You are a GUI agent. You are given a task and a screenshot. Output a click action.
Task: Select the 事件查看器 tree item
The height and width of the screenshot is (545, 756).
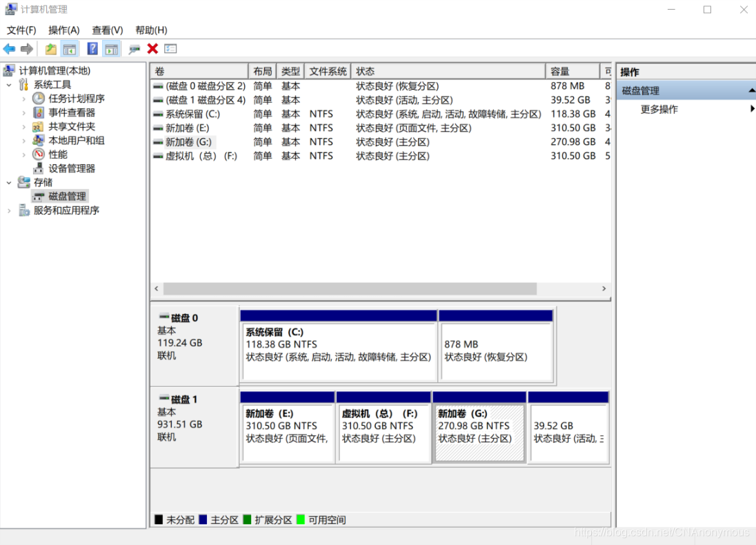coord(71,112)
